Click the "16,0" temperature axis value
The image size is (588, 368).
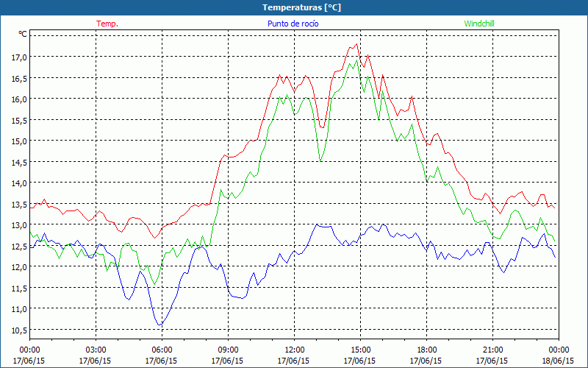[x=20, y=99]
